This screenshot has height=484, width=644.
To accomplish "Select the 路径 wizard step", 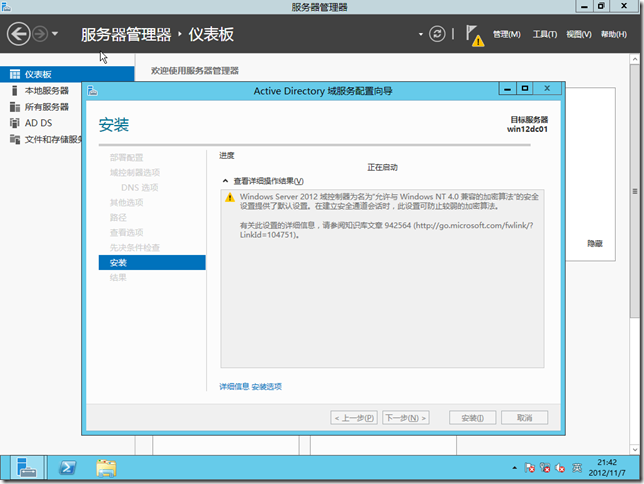I will click(x=118, y=217).
